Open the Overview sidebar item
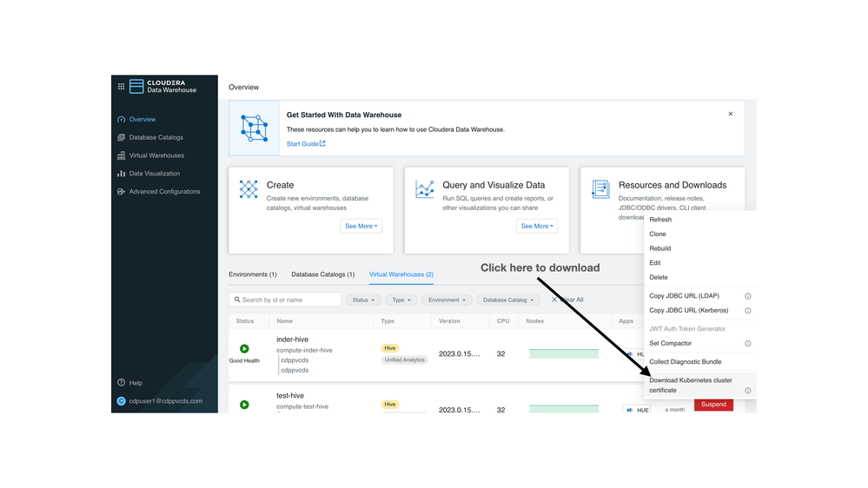 [142, 120]
